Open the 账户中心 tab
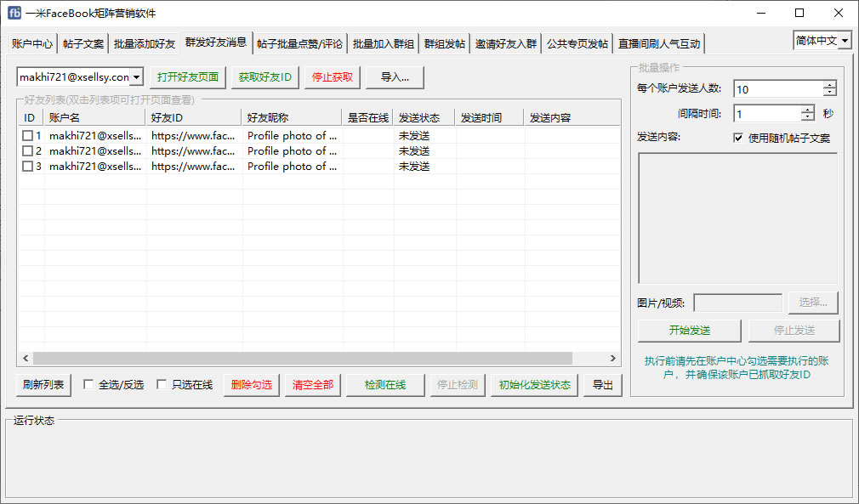Screen dimensions: 859x504 [32, 44]
